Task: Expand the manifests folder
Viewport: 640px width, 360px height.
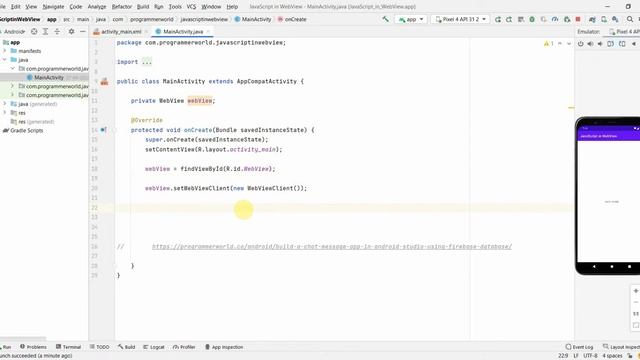Action: pos(5,51)
